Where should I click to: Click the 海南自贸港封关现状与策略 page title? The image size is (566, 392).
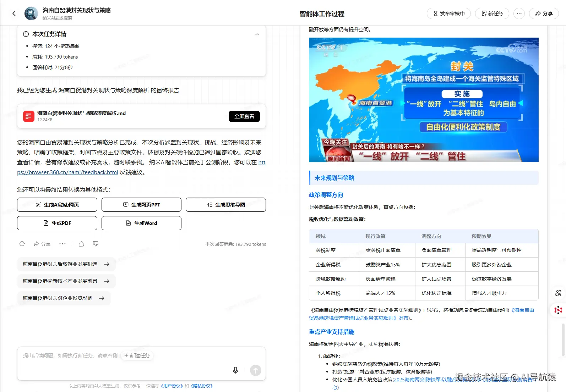coord(77,10)
